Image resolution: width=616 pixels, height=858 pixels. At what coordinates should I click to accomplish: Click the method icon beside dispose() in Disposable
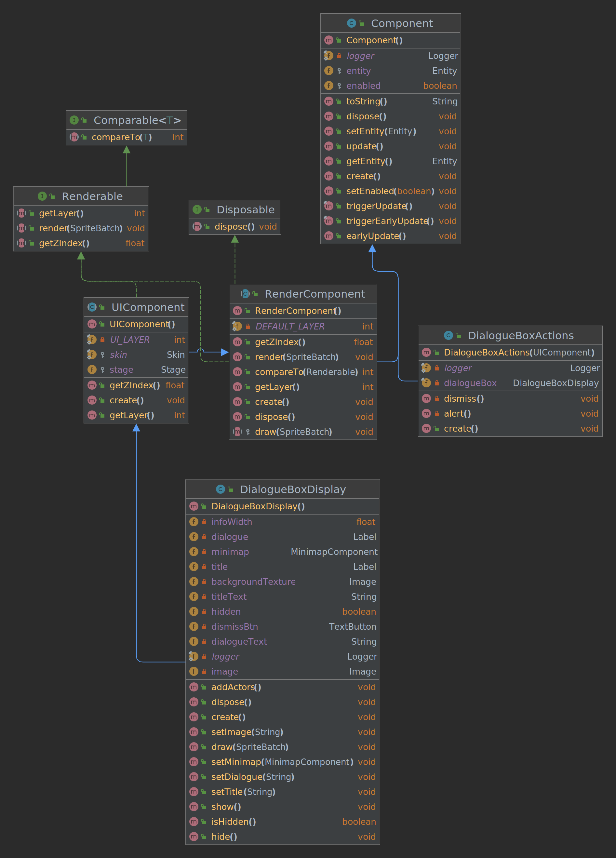point(197,227)
